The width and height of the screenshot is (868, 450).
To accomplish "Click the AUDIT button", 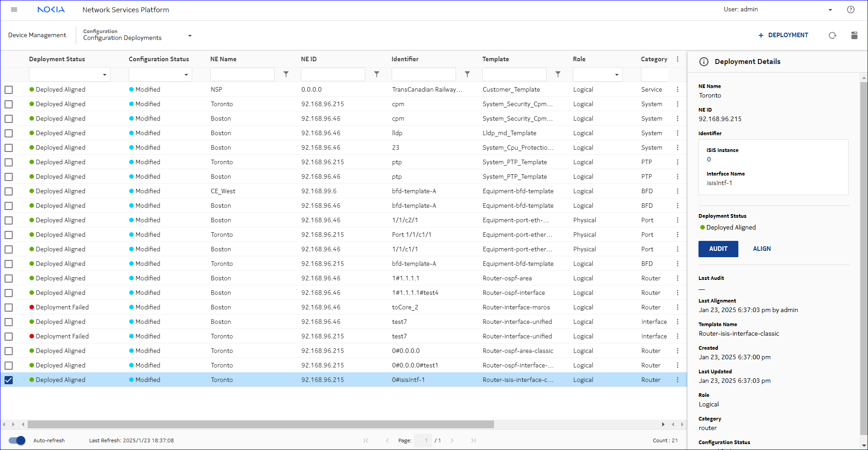I will click(718, 249).
